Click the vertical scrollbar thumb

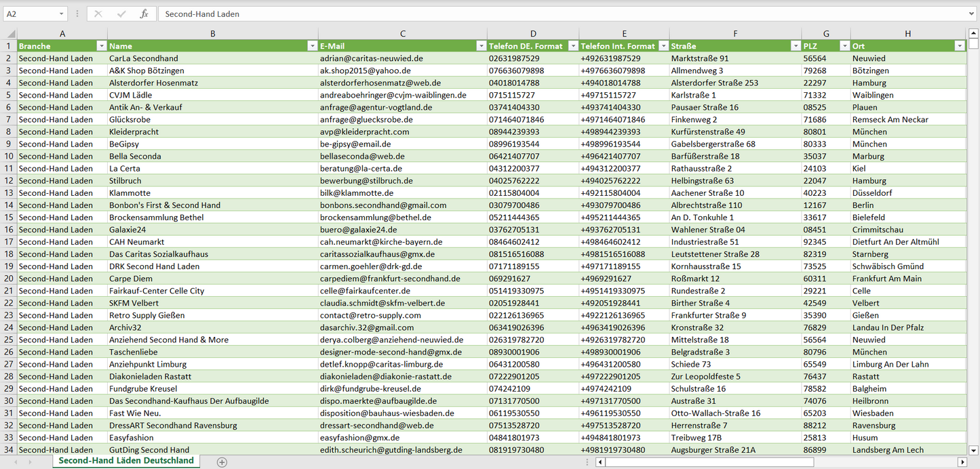click(974, 44)
